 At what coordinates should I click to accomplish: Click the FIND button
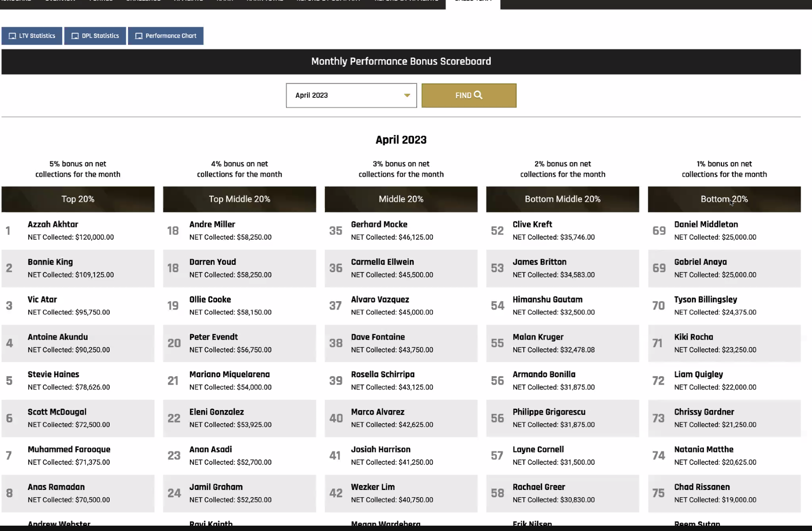point(468,95)
